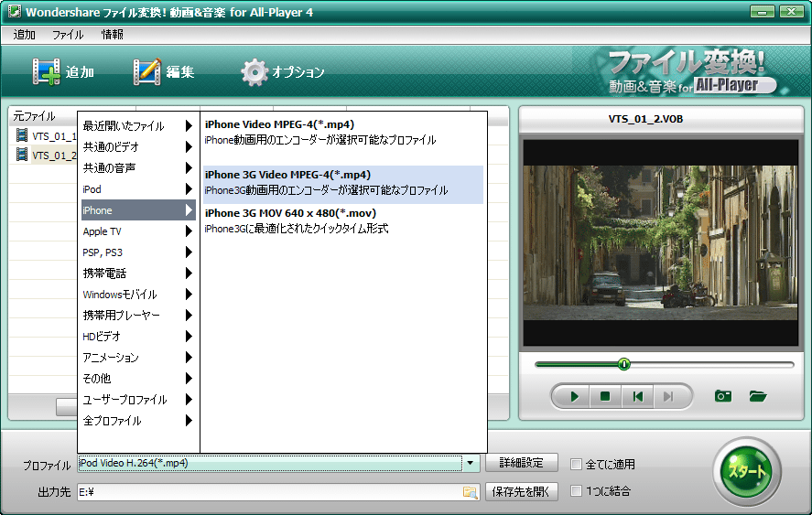Take a snapshot with the camera icon
This screenshot has height=515, width=812.
[x=723, y=396]
